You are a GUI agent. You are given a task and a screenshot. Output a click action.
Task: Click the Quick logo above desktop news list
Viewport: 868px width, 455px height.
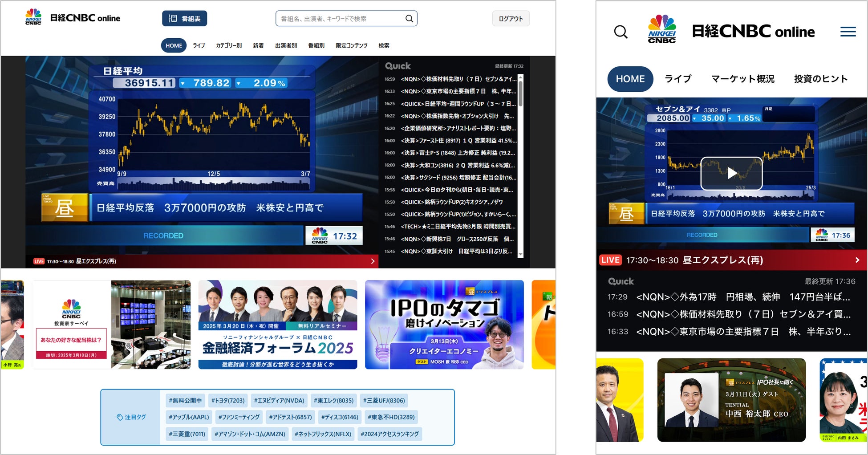[398, 66]
